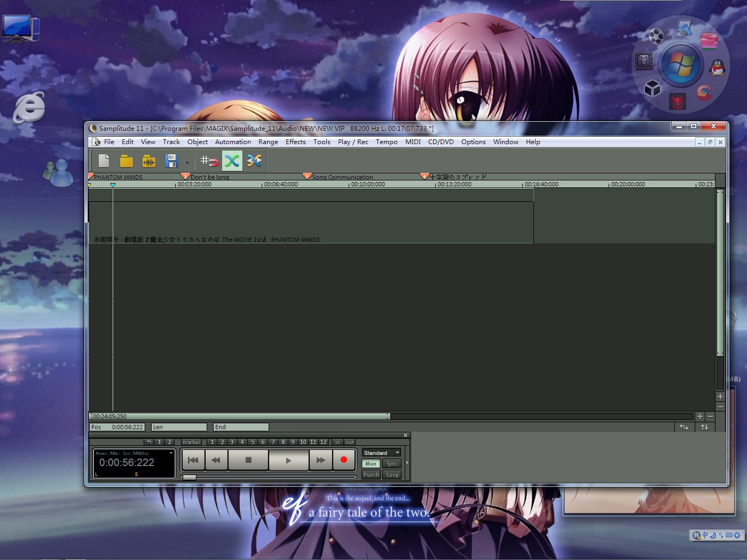The height and width of the screenshot is (560, 747).
Task: Zoom in vertically with the right-side plus button
Action: click(720, 397)
